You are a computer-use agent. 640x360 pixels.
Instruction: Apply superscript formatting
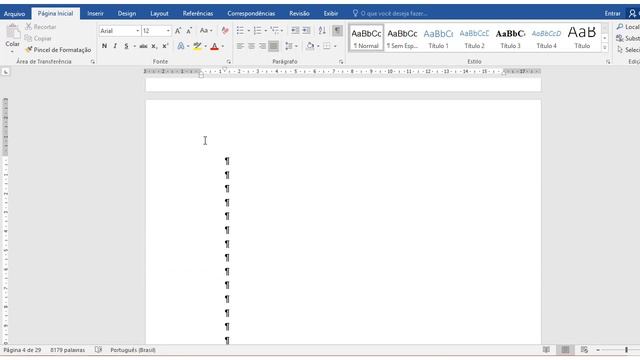coord(165,46)
